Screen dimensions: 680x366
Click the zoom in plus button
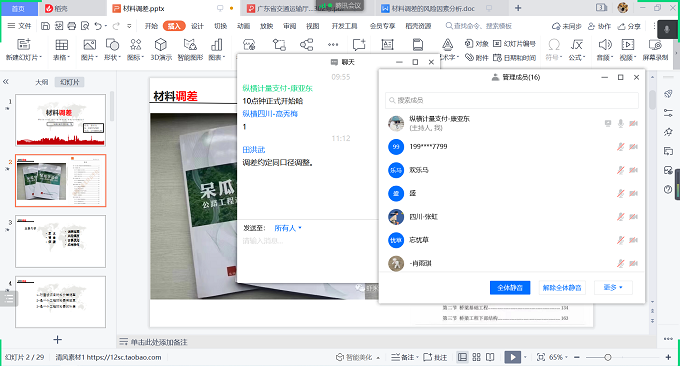point(668,357)
